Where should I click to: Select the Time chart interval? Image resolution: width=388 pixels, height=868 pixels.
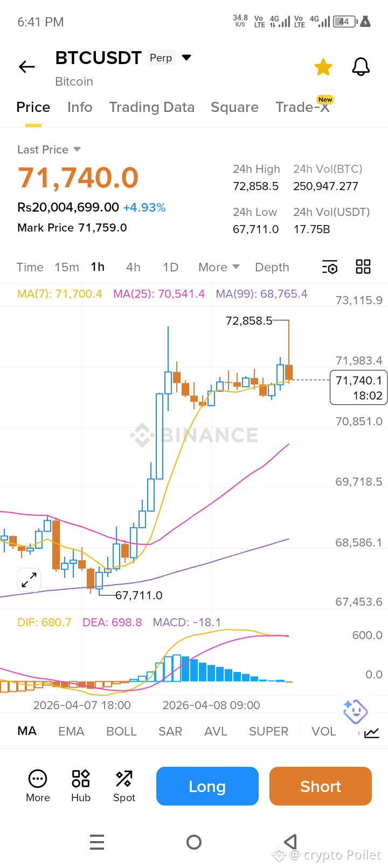pyautogui.click(x=30, y=267)
